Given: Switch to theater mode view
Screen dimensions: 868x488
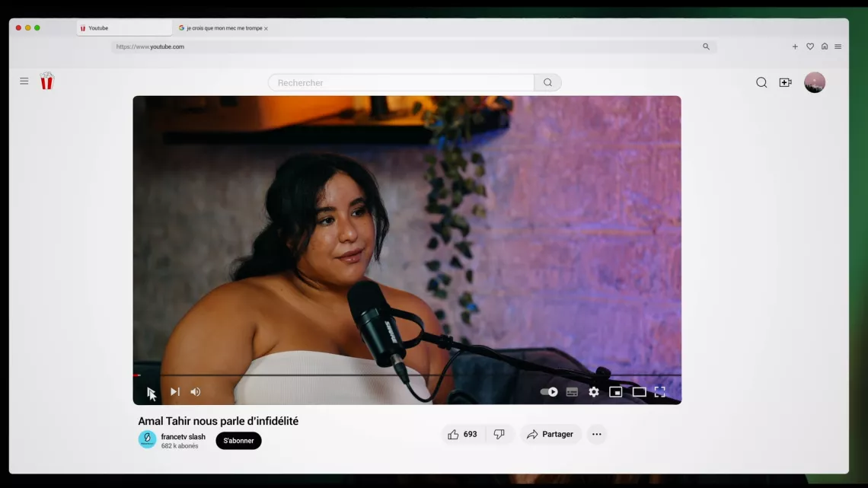Looking at the screenshot, I should [639, 392].
